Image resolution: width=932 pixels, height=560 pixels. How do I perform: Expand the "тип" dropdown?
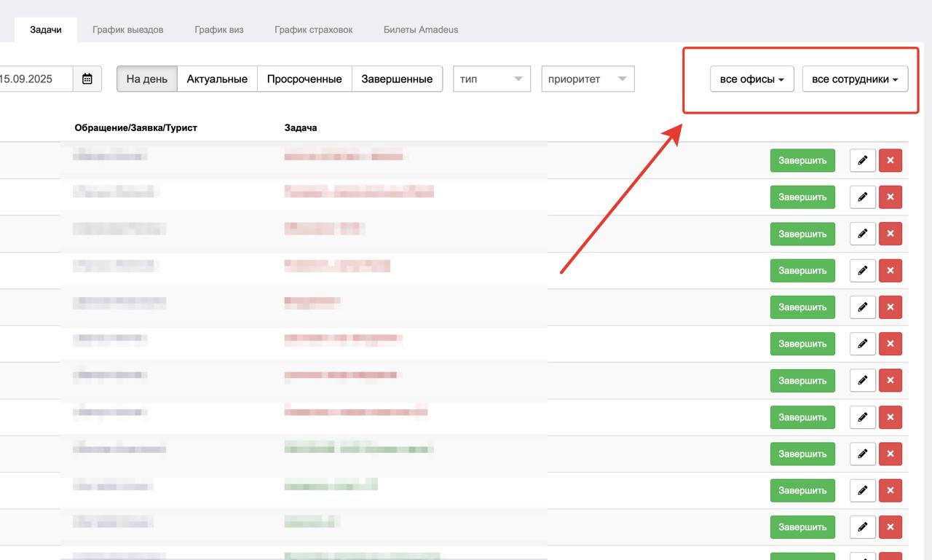[491, 79]
